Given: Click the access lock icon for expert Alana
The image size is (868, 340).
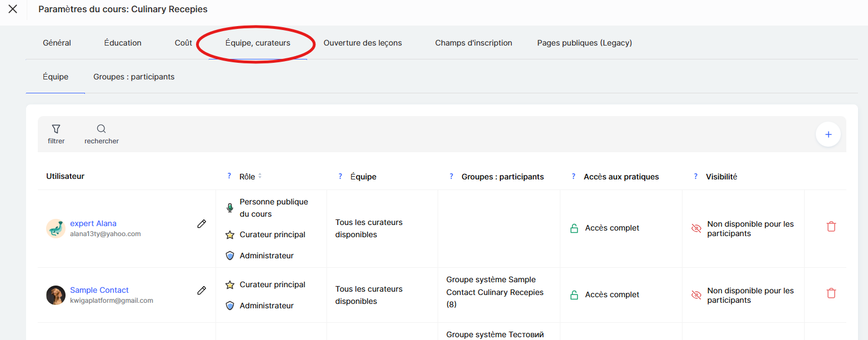Looking at the screenshot, I should click(574, 228).
